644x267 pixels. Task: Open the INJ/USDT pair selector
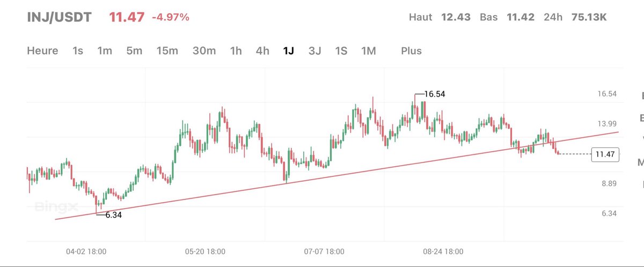coord(59,17)
